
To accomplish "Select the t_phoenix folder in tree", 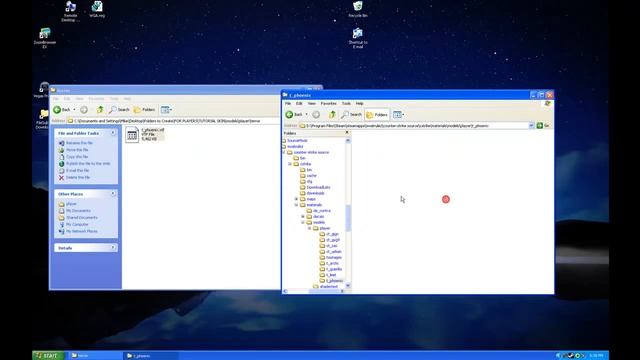I will (334, 281).
